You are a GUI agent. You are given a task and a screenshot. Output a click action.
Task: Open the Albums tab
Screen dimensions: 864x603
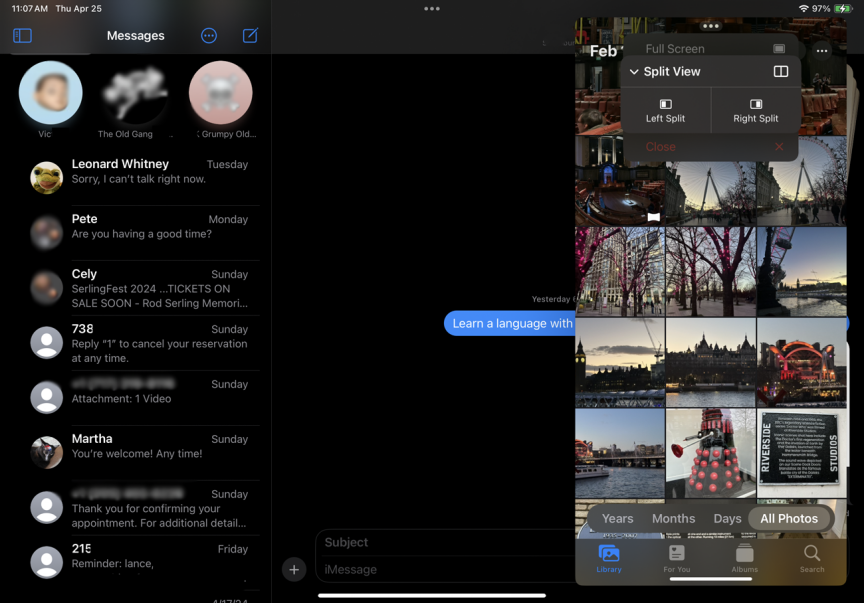[744, 558]
